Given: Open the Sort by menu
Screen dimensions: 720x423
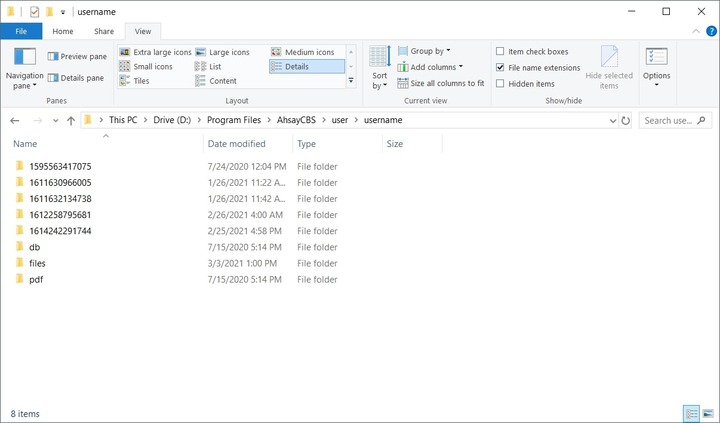Looking at the screenshot, I should pos(380,68).
